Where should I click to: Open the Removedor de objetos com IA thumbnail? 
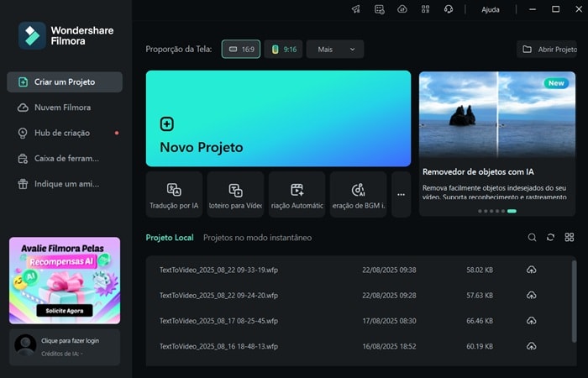(x=497, y=114)
